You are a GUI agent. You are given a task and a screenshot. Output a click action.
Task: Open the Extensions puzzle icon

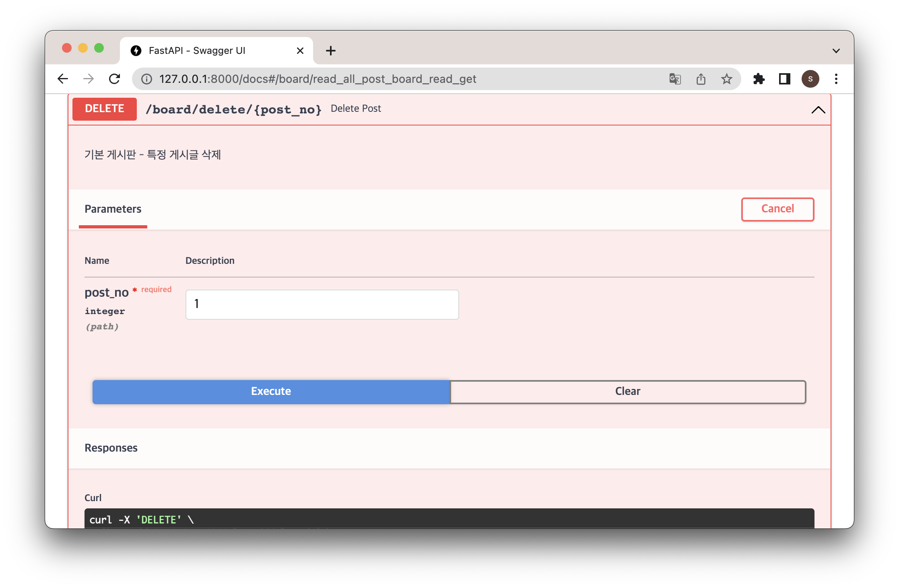click(x=759, y=79)
